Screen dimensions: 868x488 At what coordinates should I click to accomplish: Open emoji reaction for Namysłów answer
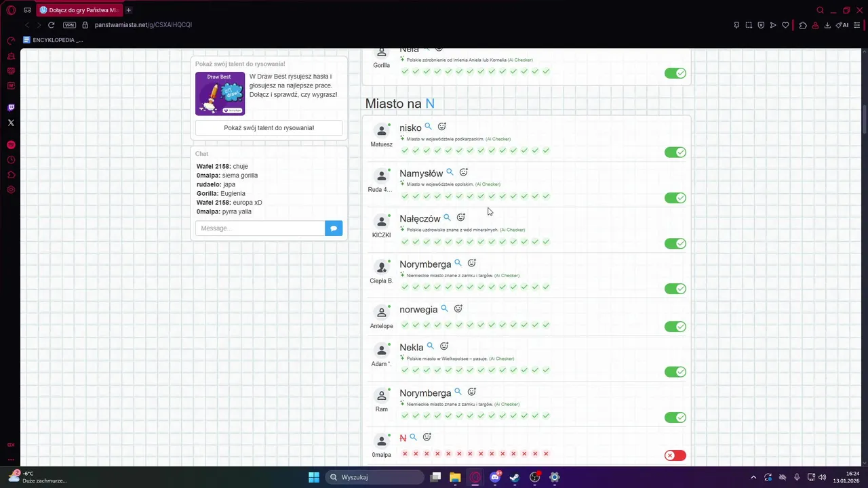tap(464, 172)
